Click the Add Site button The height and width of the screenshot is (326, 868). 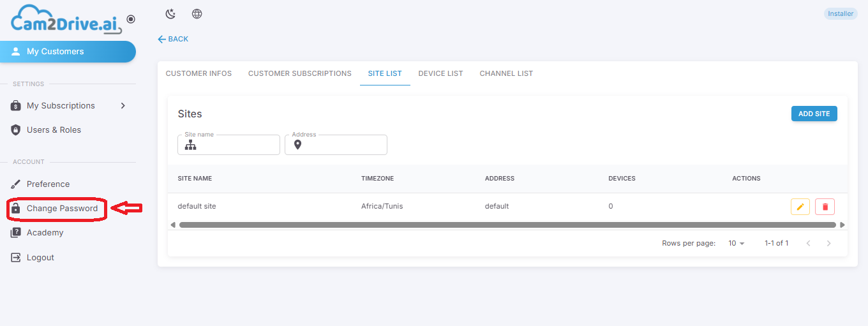pos(814,114)
